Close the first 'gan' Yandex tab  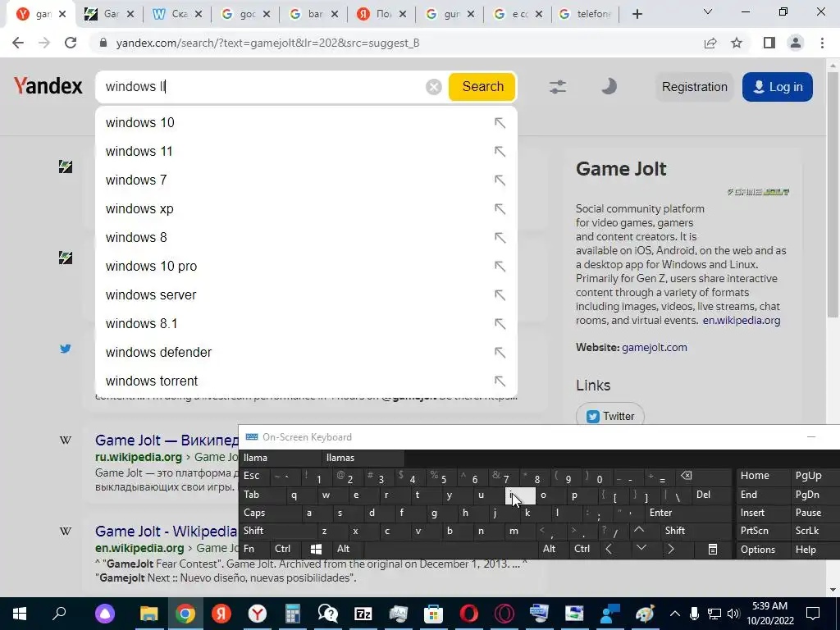coord(62,15)
